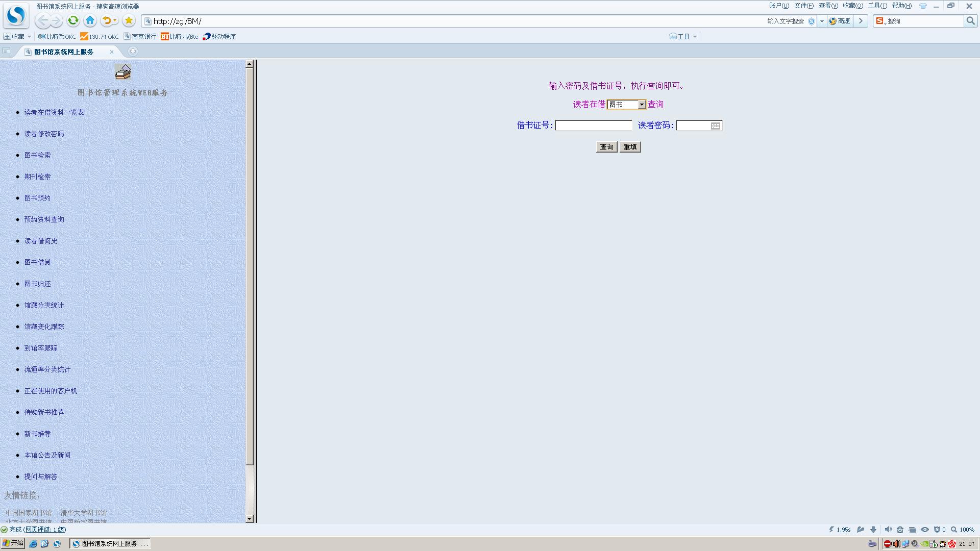Open the 图书检索 sidebar link
Viewport: 980px width, 551px height.
(x=37, y=155)
